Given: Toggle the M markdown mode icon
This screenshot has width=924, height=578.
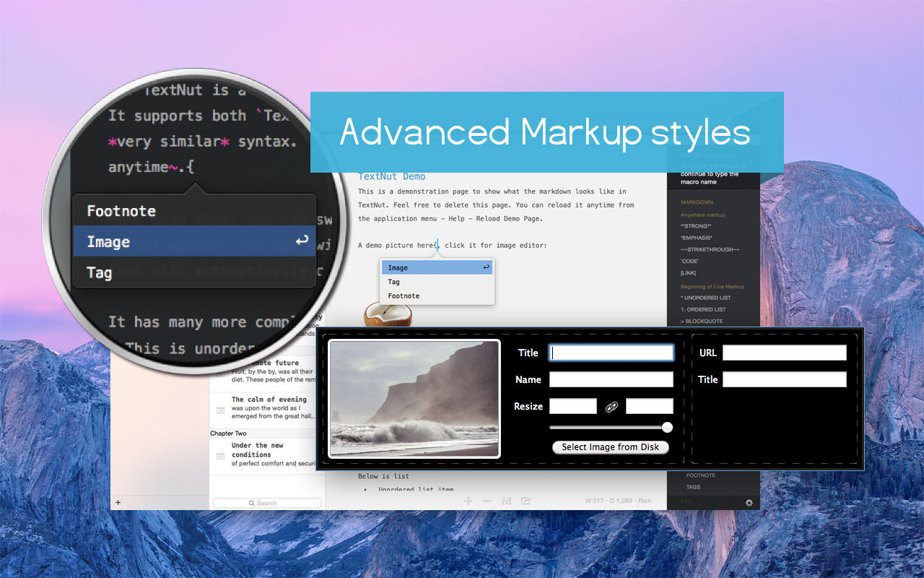Looking at the screenshot, I should [506, 501].
